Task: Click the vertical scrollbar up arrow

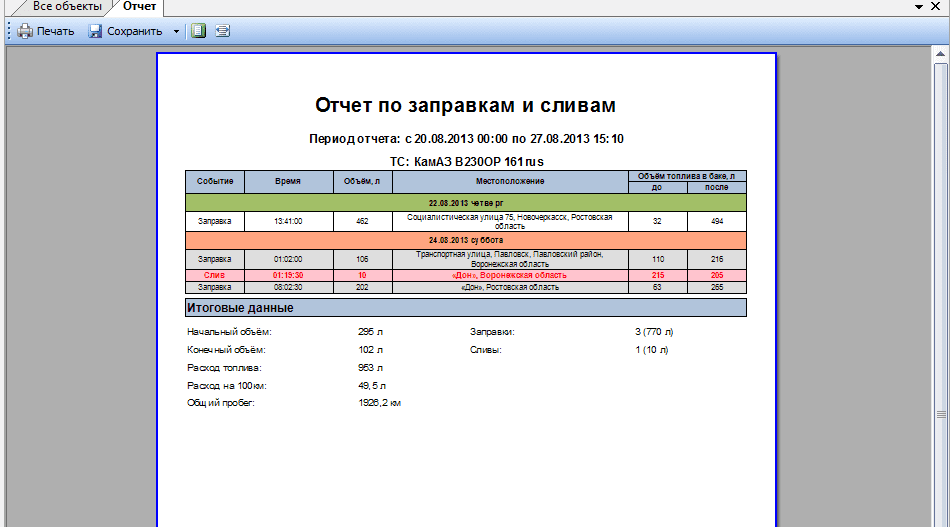Action: coord(941,52)
